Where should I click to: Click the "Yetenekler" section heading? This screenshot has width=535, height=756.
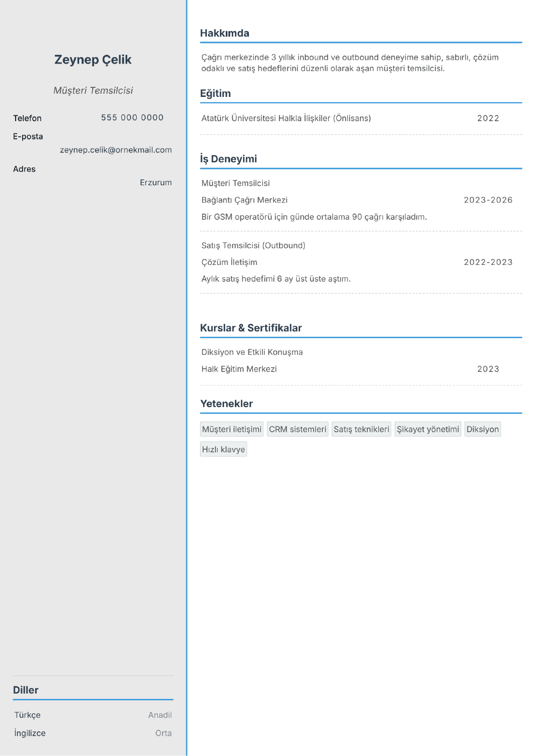point(226,404)
